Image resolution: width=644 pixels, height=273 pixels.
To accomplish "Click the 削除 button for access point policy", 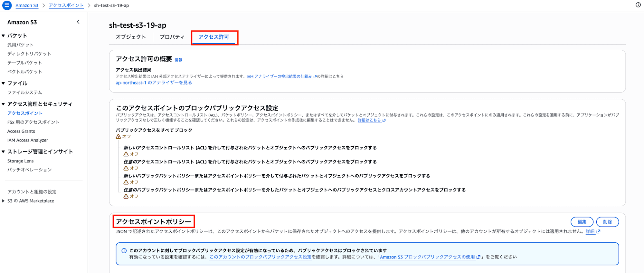I will (608, 222).
